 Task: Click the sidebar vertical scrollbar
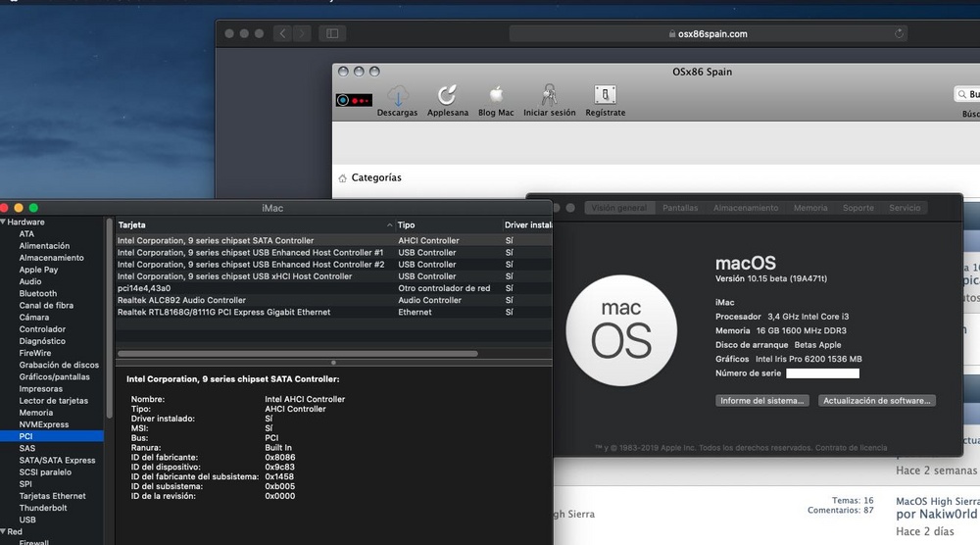(110, 319)
